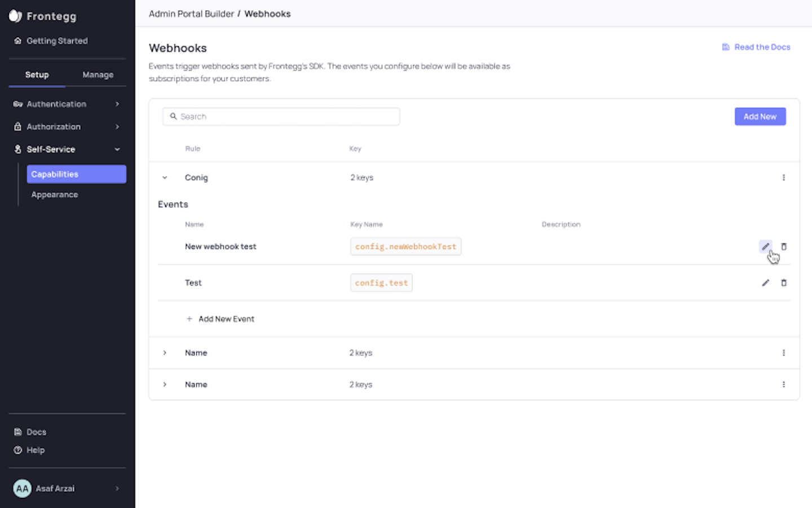Click the Docs sidebar icon
The image size is (812, 508).
[x=17, y=432]
